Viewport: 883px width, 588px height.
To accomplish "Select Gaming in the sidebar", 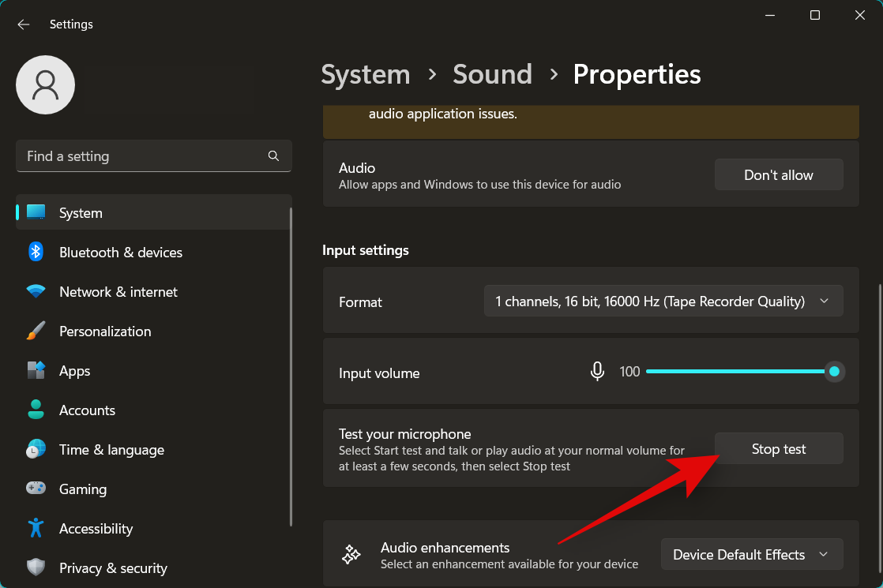I will (x=82, y=489).
